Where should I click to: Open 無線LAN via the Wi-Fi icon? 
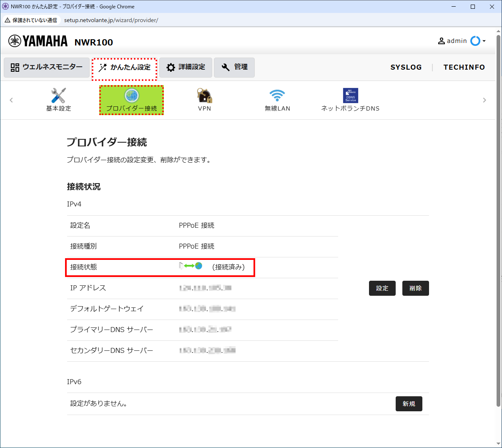(x=277, y=95)
